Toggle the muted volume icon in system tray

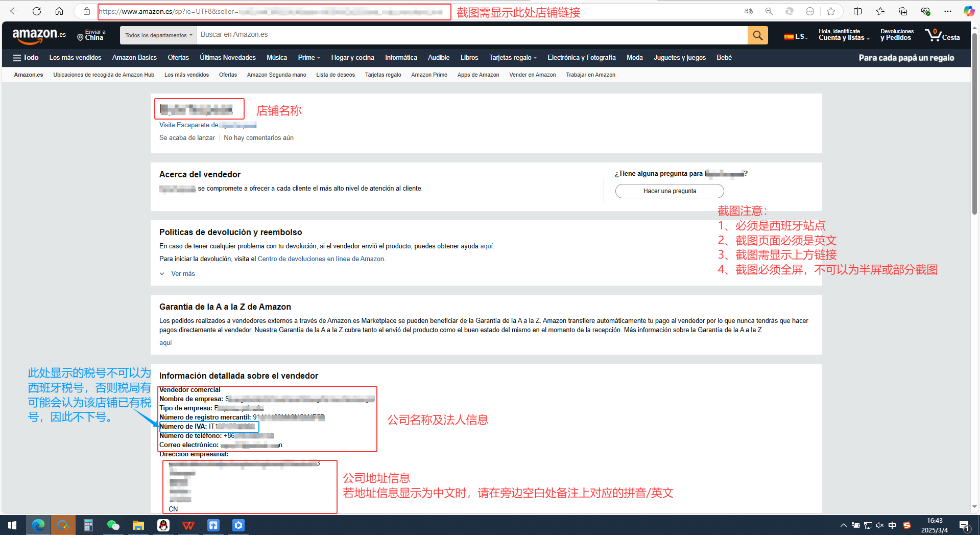point(879,525)
